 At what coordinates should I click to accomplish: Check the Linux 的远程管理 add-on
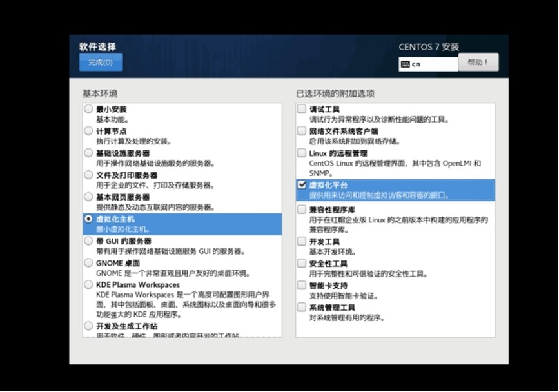tap(302, 153)
